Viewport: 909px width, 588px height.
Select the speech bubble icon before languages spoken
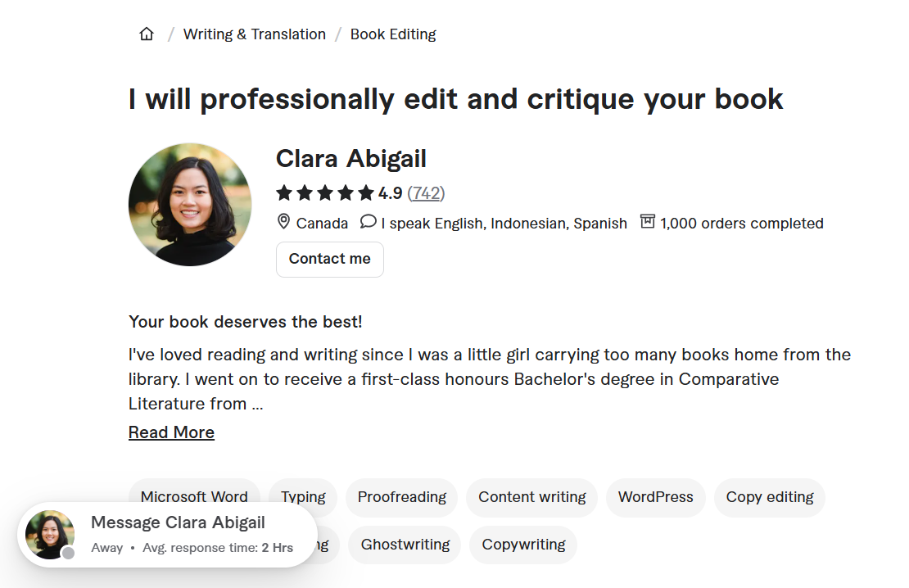pos(368,222)
